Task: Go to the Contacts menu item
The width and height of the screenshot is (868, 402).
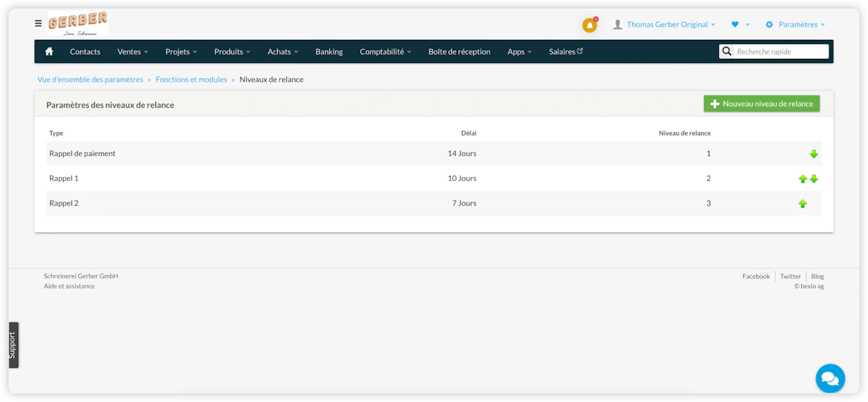Action: click(85, 52)
